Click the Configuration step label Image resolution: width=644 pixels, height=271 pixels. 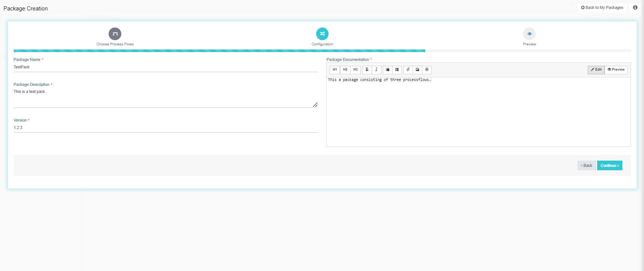pyautogui.click(x=322, y=44)
